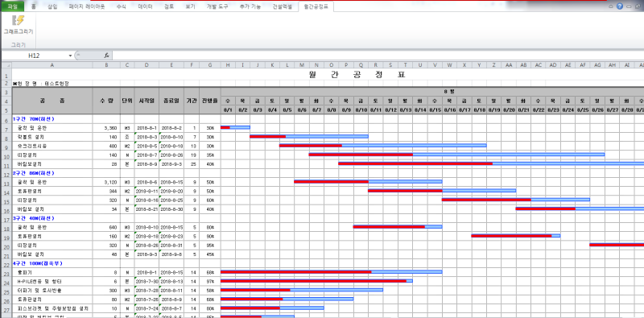Switch to the 페이지 레이아웃 tab
644x318 pixels.
pos(87,6)
